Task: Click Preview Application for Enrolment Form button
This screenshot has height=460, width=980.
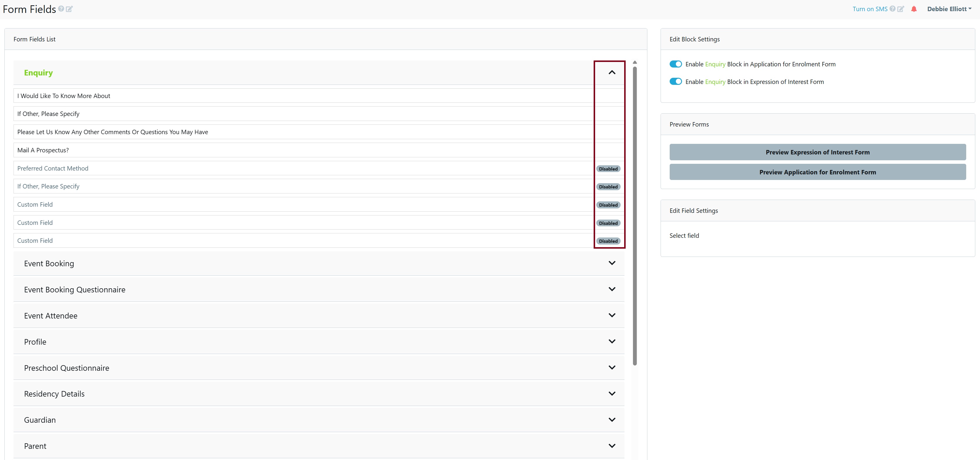Action: click(817, 172)
